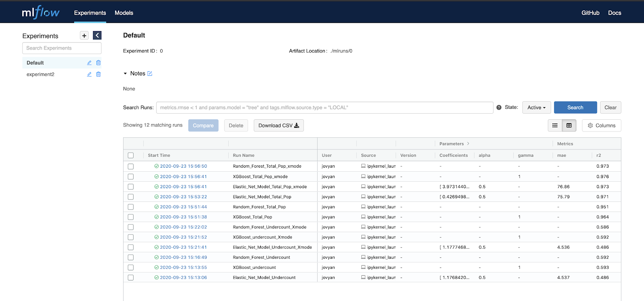
Task: Click the edit pencil for Default experiment
Action: [x=89, y=63]
